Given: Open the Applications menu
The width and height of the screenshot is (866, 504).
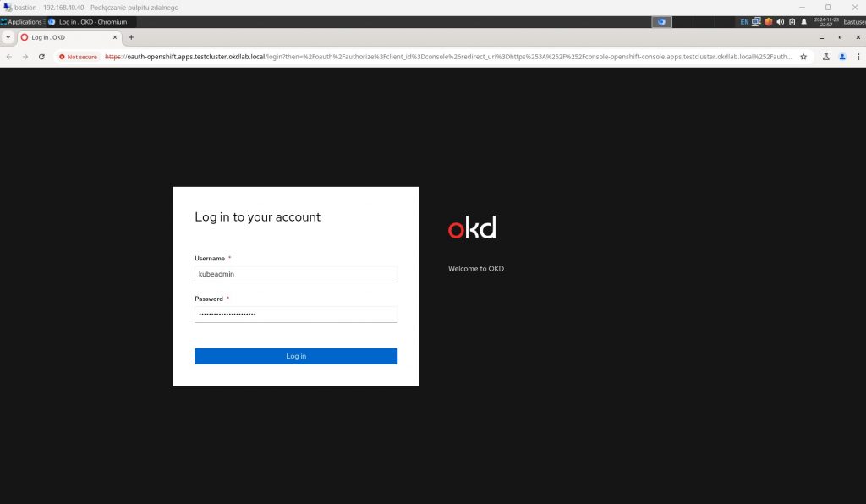Looking at the screenshot, I should tap(21, 22).
